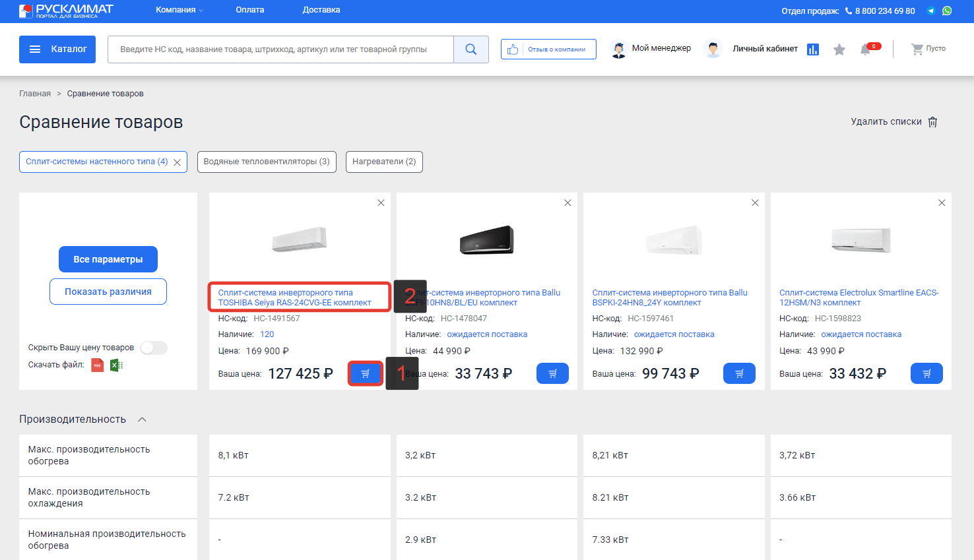The image size is (974, 560).
Task: Remove Ballu BSPI-10HN8 card from comparison
Action: (x=568, y=202)
